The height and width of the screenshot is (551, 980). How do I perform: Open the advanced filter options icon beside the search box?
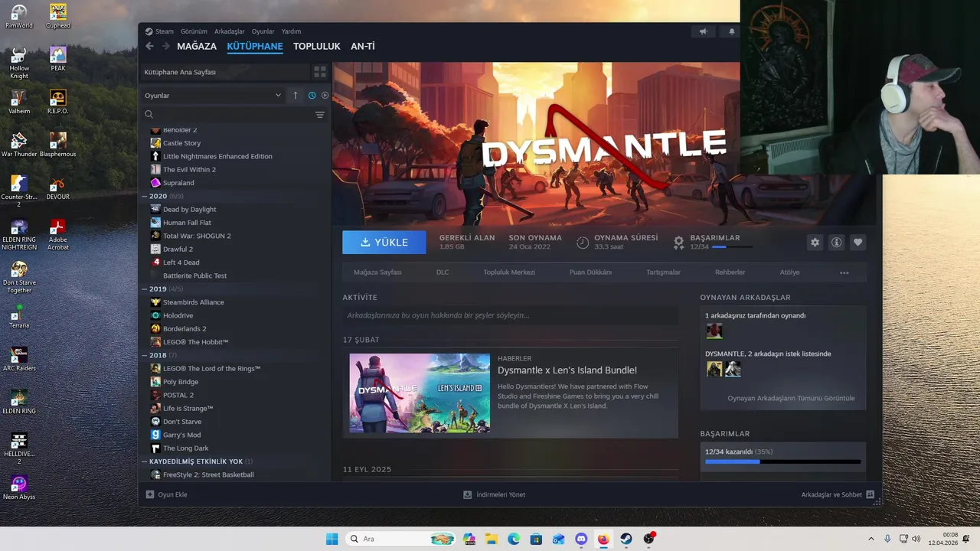click(x=320, y=115)
